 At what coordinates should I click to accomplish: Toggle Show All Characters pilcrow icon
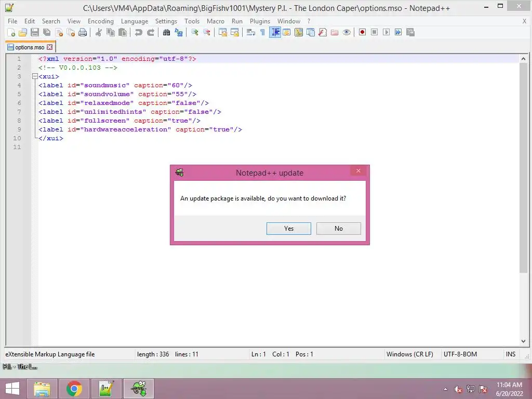[x=262, y=33]
